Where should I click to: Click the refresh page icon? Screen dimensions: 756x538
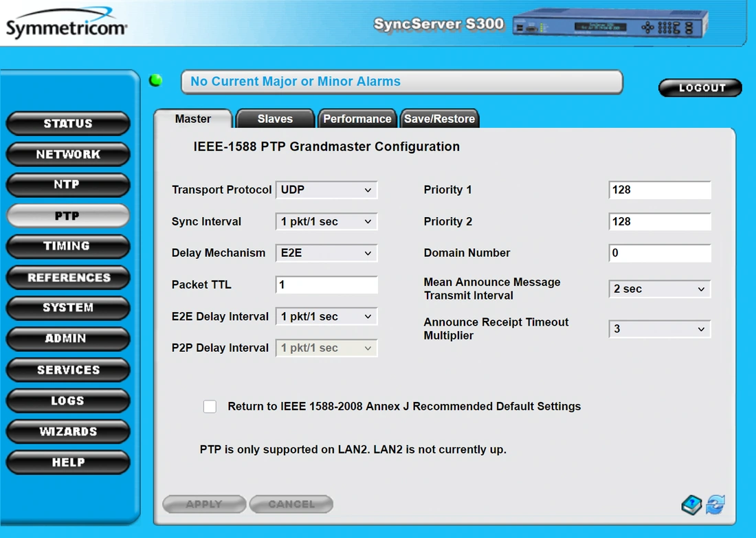click(715, 504)
